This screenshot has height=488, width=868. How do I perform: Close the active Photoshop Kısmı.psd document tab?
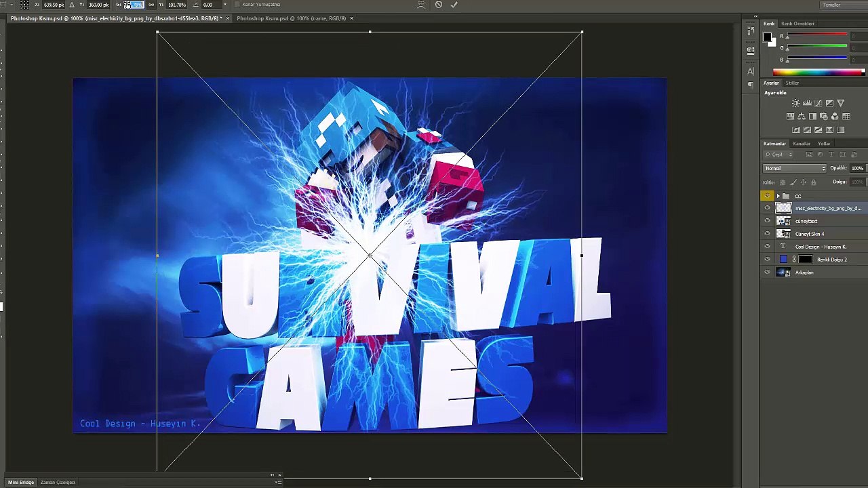point(229,18)
